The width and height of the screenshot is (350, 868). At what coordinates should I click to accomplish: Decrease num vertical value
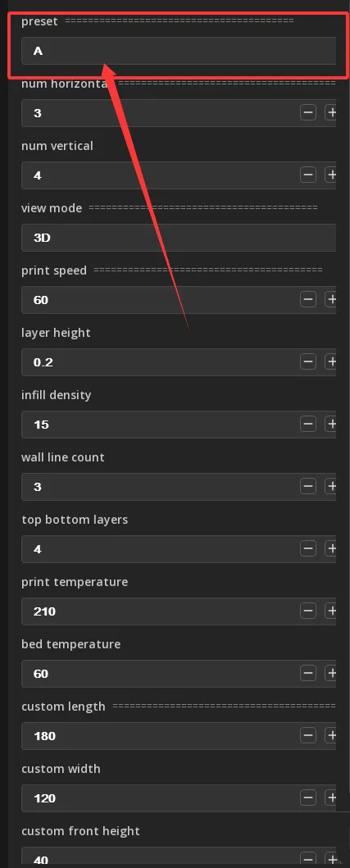pyautogui.click(x=308, y=175)
